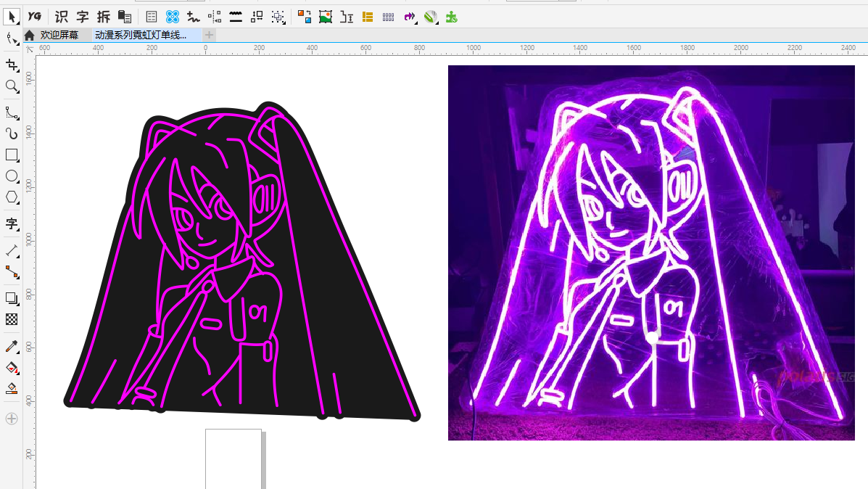
Task: Select the Shape node-edit tool
Action: tap(12, 38)
